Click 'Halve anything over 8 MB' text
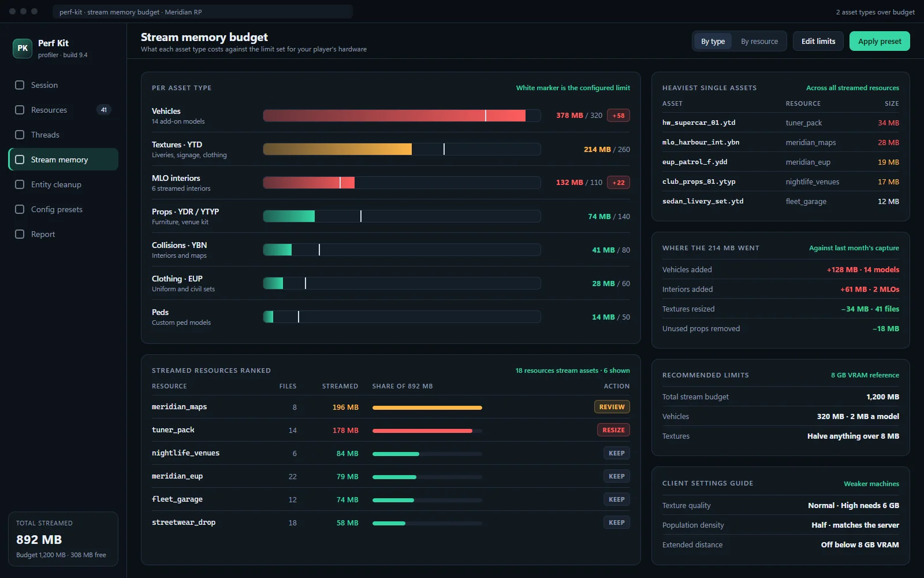 coord(853,436)
